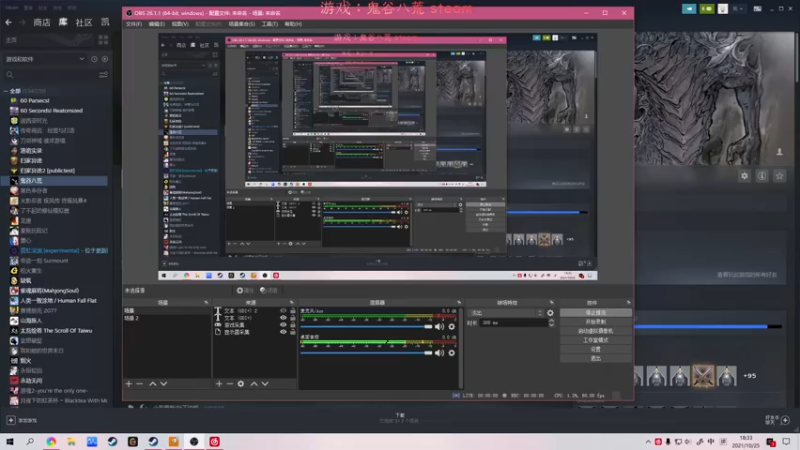Move source up in Sources panel
The height and width of the screenshot is (450, 800).
tap(254, 384)
